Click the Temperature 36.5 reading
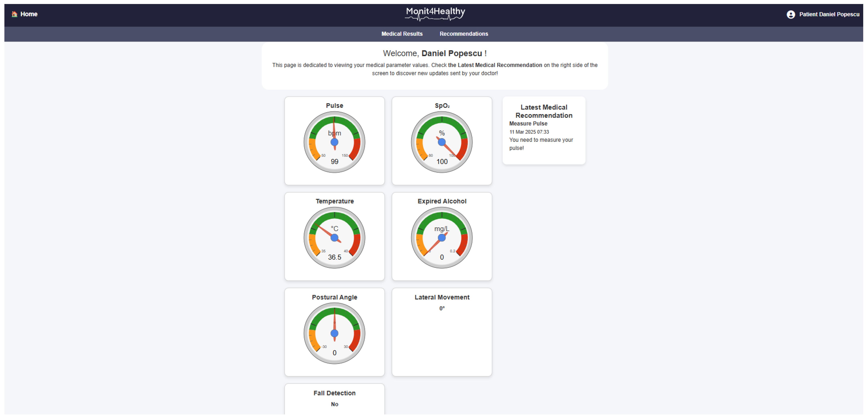 point(334,257)
